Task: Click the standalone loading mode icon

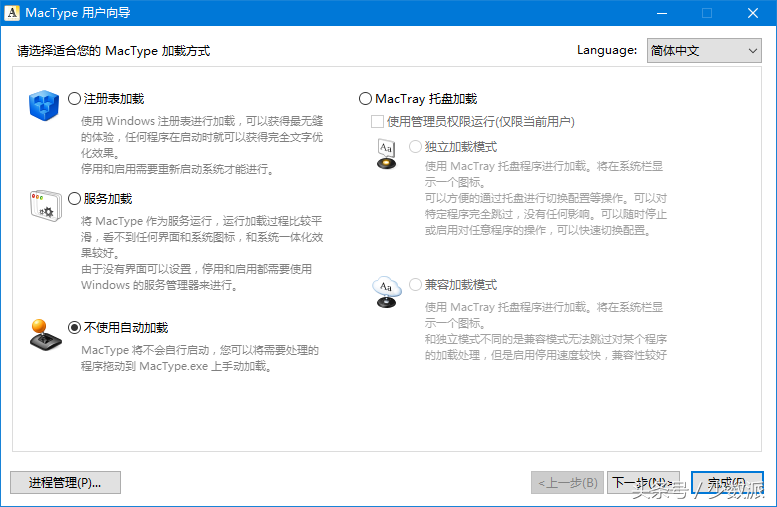Action: [x=386, y=155]
